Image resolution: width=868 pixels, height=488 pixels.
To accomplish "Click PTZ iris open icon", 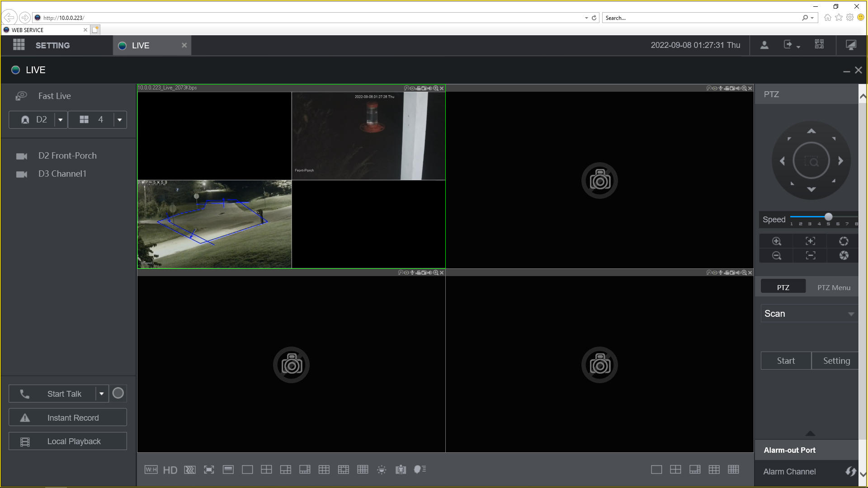I will point(844,241).
